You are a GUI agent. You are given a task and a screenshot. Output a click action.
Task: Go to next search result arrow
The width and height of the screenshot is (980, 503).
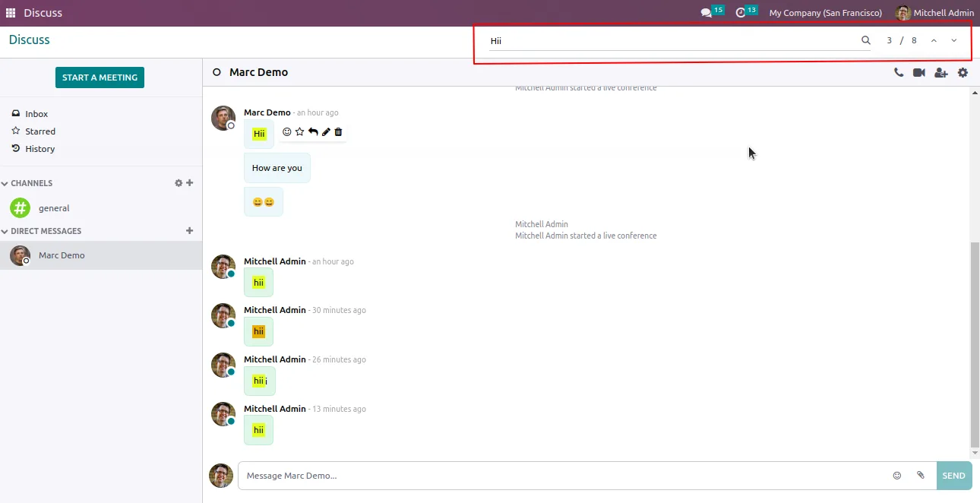(x=954, y=40)
